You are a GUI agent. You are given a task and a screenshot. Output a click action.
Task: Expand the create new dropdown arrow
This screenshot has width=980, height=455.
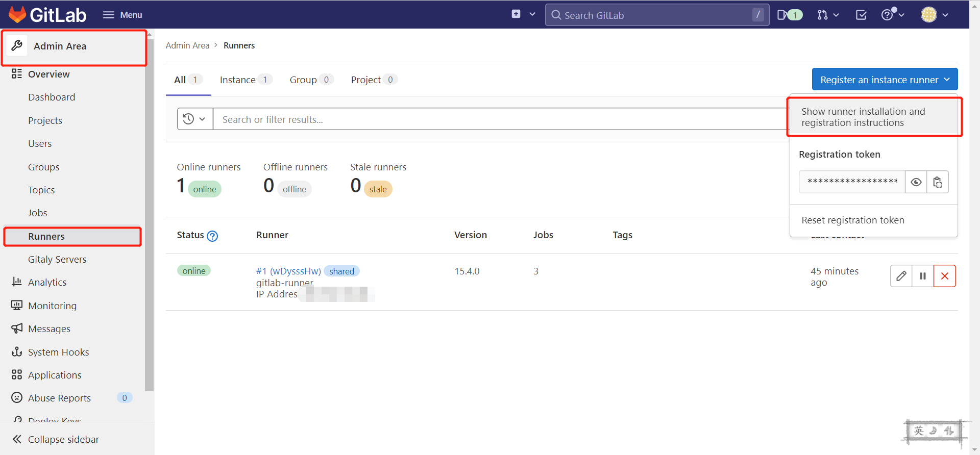[x=532, y=14]
